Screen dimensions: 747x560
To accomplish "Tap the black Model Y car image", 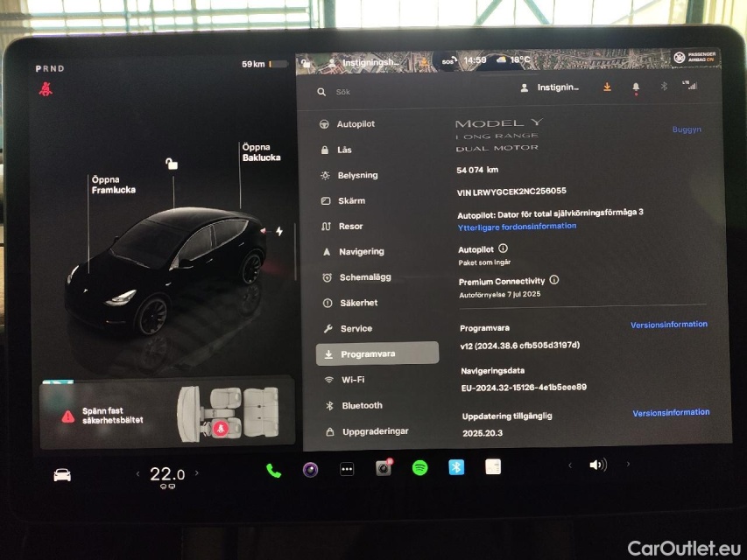I will click(x=166, y=269).
